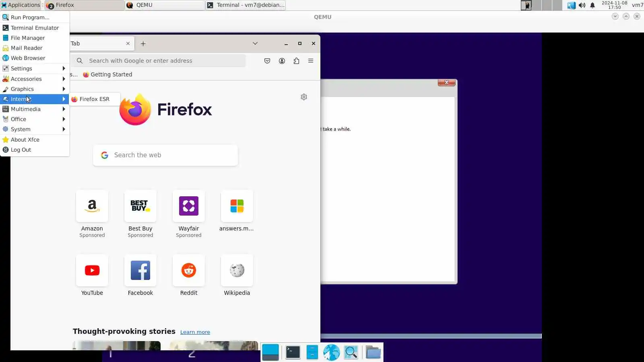The image size is (644, 362).
Task: Click Show Desktop icon in bottom dock
Action: pyautogui.click(x=270, y=352)
